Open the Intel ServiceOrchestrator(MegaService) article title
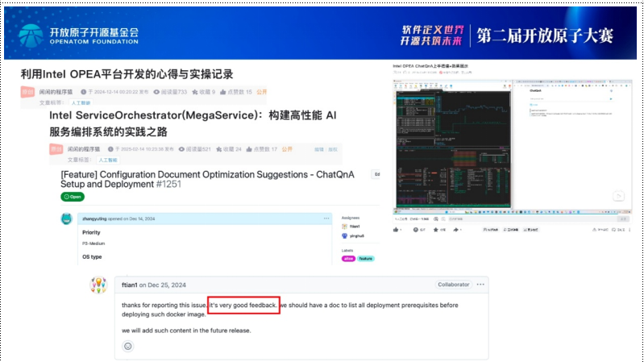 click(193, 123)
